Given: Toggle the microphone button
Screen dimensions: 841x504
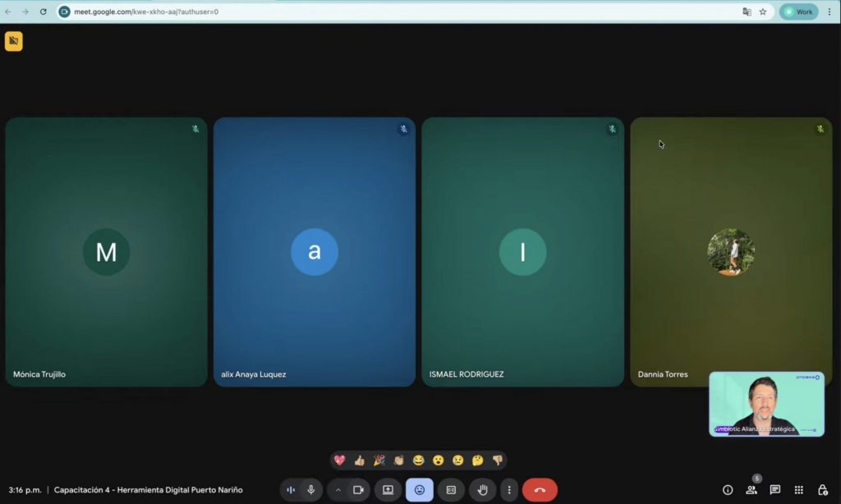Looking at the screenshot, I should tap(310, 490).
